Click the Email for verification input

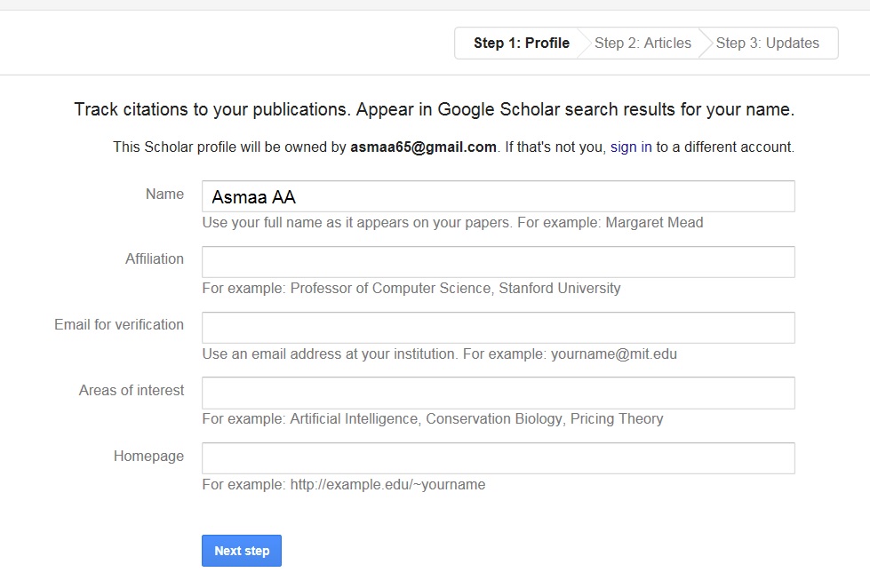click(x=498, y=328)
